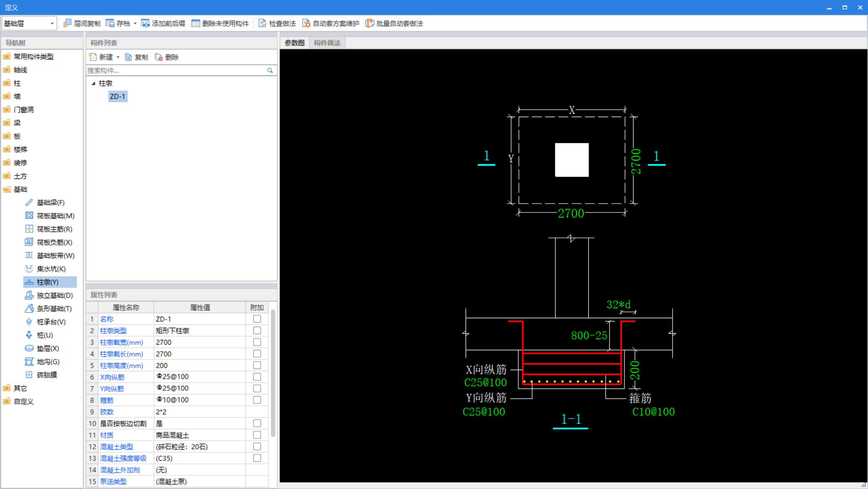Click the 混凝土强度等级 property name

point(123,458)
